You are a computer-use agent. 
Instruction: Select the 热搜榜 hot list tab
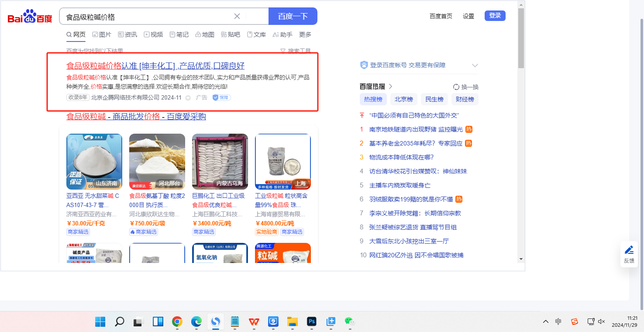pyautogui.click(x=373, y=99)
